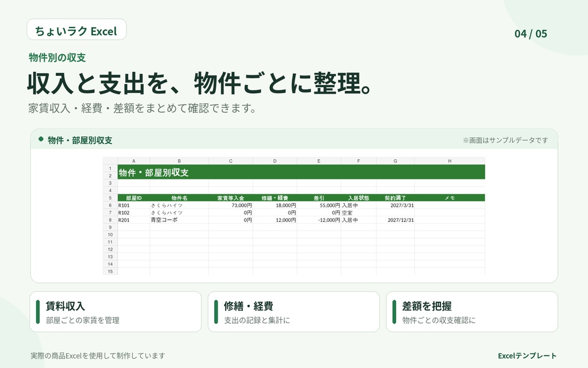
Task: Select column header E
Action: pyautogui.click(x=319, y=161)
